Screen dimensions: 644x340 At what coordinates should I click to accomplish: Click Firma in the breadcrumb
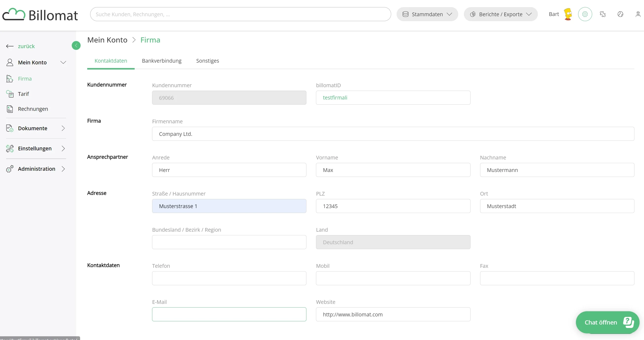150,40
